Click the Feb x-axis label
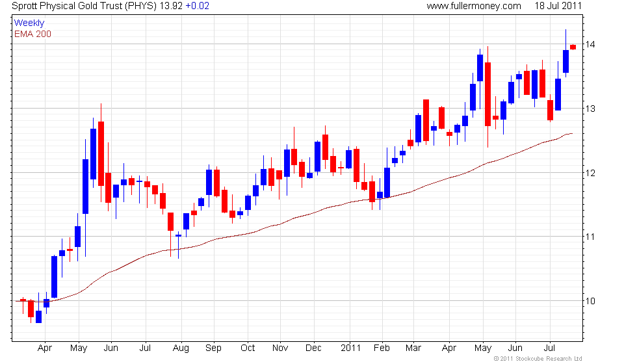 tap(382, 348)
